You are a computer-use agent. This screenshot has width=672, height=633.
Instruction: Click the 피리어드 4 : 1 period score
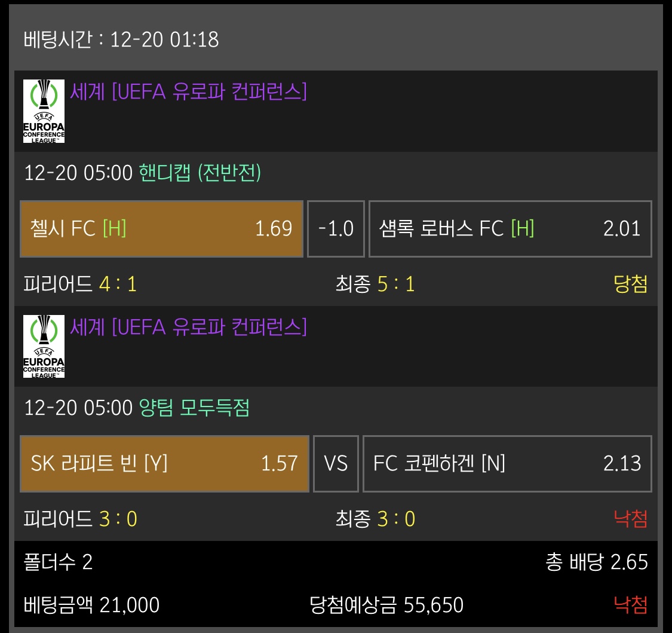click(x=80, y=284)
